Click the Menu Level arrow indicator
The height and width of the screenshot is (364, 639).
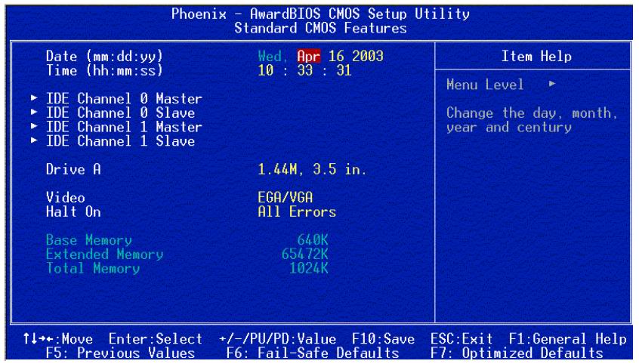(552, 84)
